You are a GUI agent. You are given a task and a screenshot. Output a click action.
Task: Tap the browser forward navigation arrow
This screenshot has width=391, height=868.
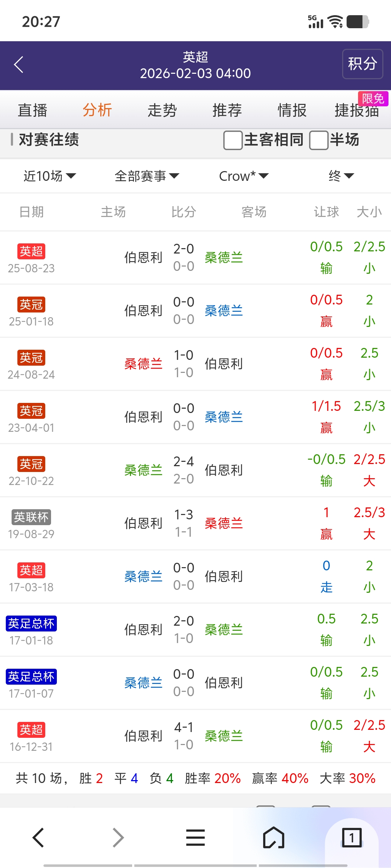118,838
